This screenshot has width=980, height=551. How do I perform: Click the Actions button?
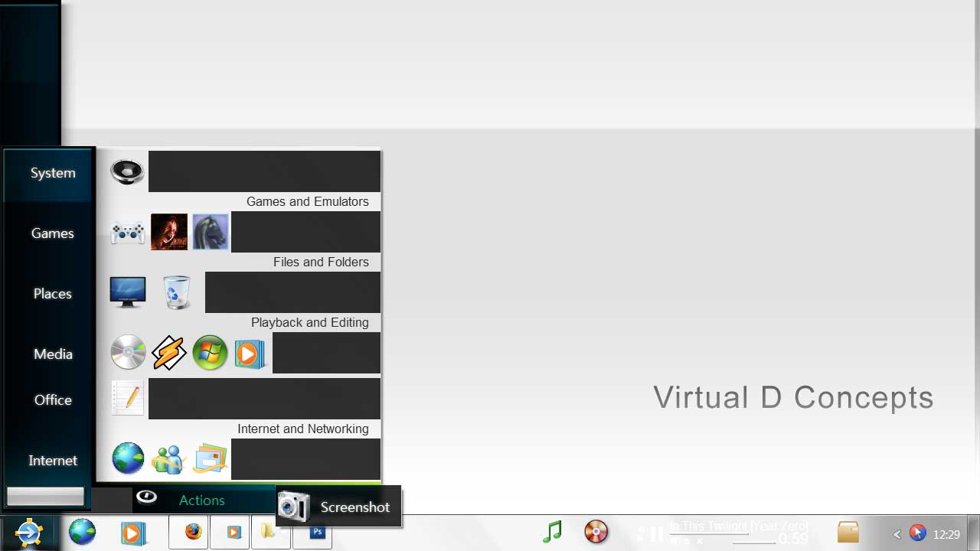coord(201,500)
